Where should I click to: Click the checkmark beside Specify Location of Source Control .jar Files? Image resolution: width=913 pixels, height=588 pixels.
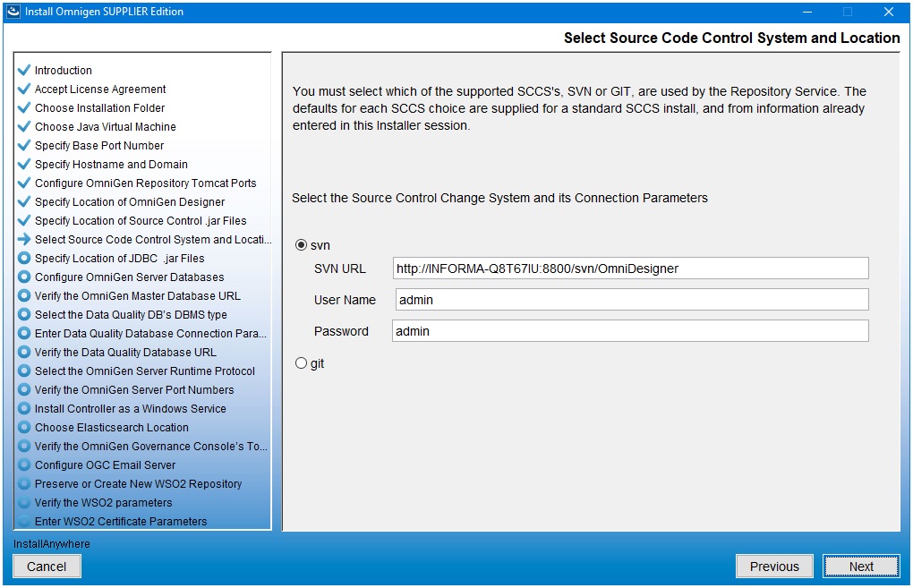24,221
